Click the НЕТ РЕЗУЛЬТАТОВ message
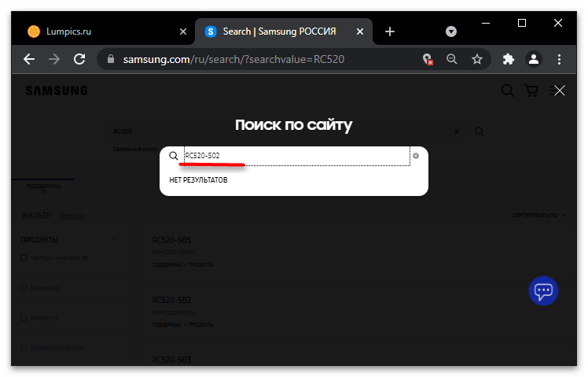This screenshot has height=377, width=588. pyautogui.click(x=198, y=180)
